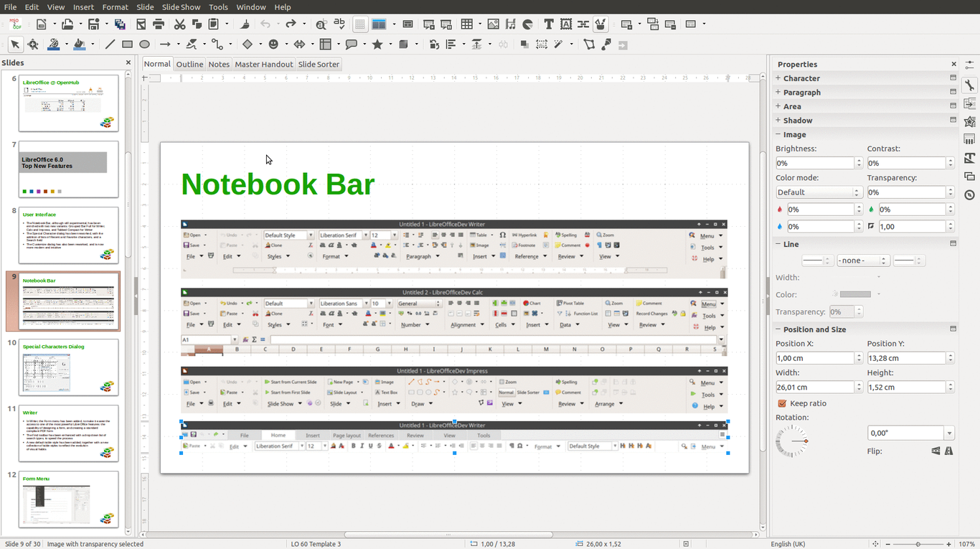Click the Rotation dial control

pos(791,441)
